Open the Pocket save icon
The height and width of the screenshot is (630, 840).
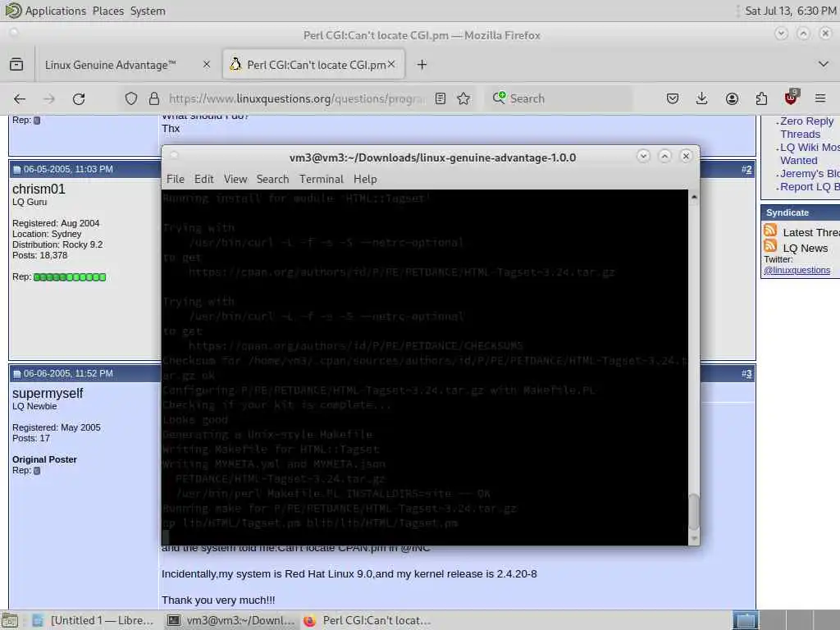point(673,98)
